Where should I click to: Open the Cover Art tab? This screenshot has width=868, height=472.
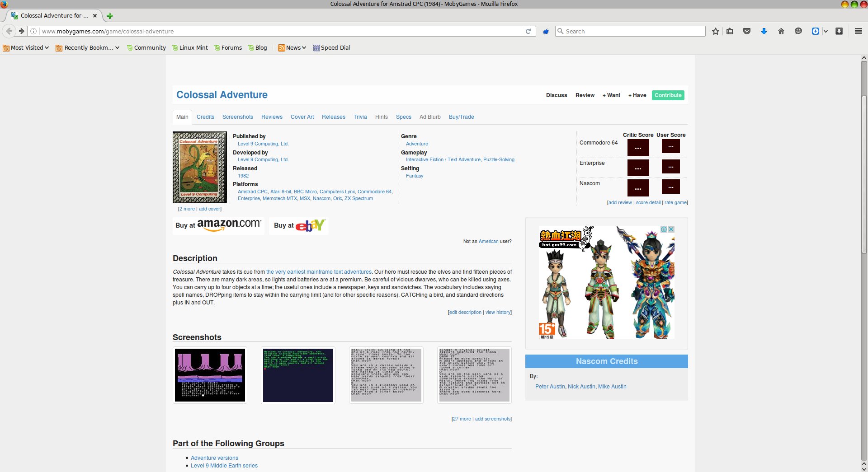[x=302, y=117]
